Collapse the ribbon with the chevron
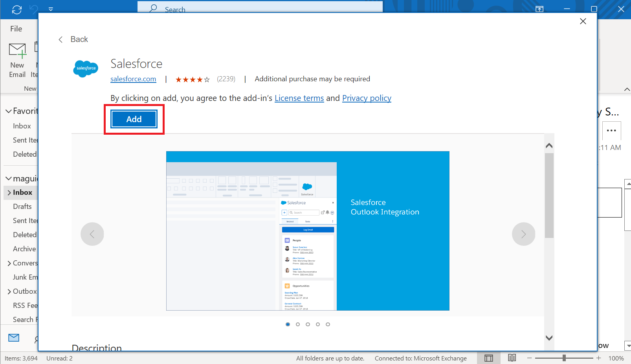Image resolution: width=631 pixels, height=364 pixels. 627,90
